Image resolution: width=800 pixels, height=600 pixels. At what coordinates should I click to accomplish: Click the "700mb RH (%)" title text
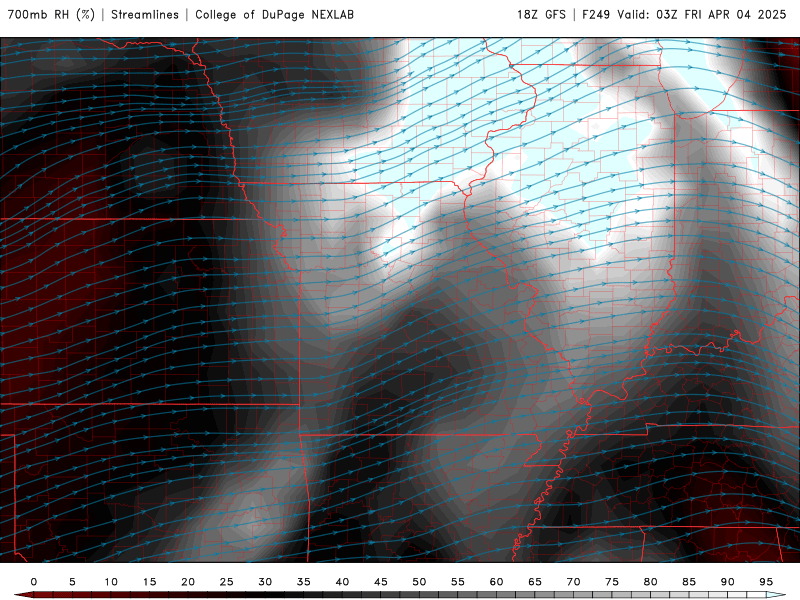(52, 14)
